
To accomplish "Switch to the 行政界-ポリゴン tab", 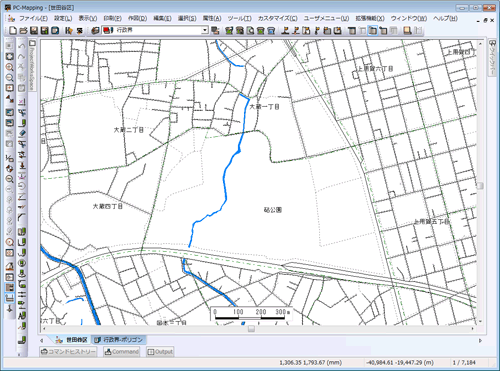I will pyautogui.click(x=119, y=340).
